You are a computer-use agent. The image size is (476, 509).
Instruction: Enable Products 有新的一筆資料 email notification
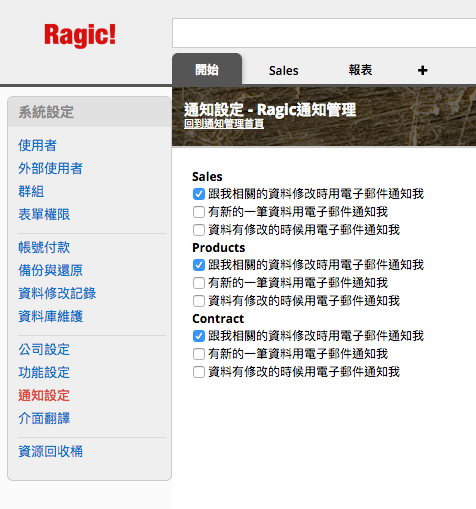click(199, 283)
